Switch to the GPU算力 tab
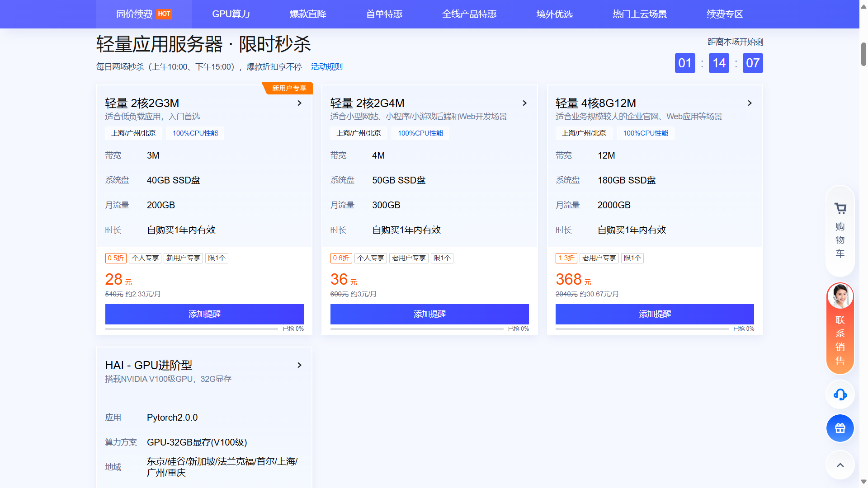 pos(231,14)
